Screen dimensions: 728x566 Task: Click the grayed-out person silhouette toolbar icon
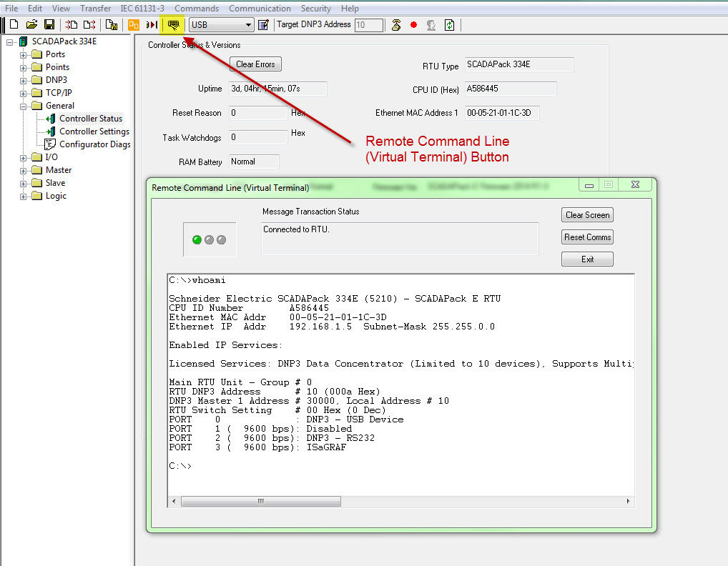[x=431, y=25]
